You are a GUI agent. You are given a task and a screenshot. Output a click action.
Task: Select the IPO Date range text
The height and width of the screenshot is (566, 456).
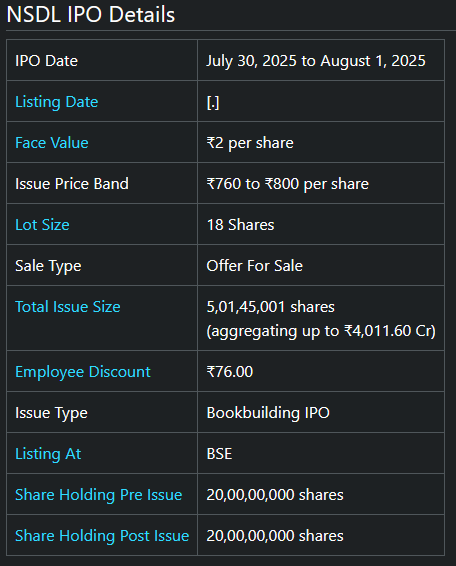click(x=316, y=61)
